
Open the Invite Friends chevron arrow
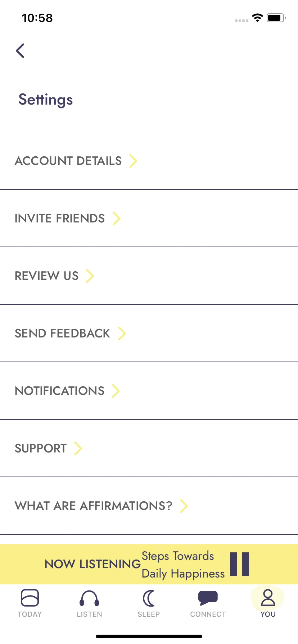116,218
